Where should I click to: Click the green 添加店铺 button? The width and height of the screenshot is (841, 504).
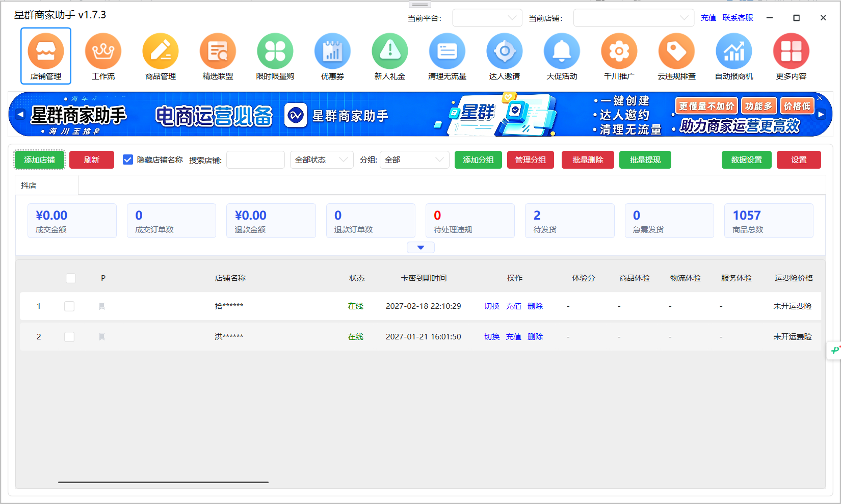click(x=39, y=160)
